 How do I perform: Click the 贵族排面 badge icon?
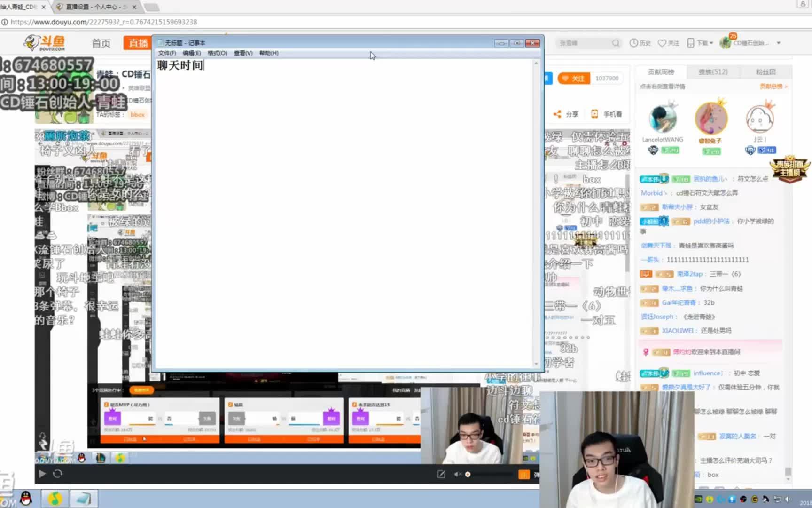(789, 169)
